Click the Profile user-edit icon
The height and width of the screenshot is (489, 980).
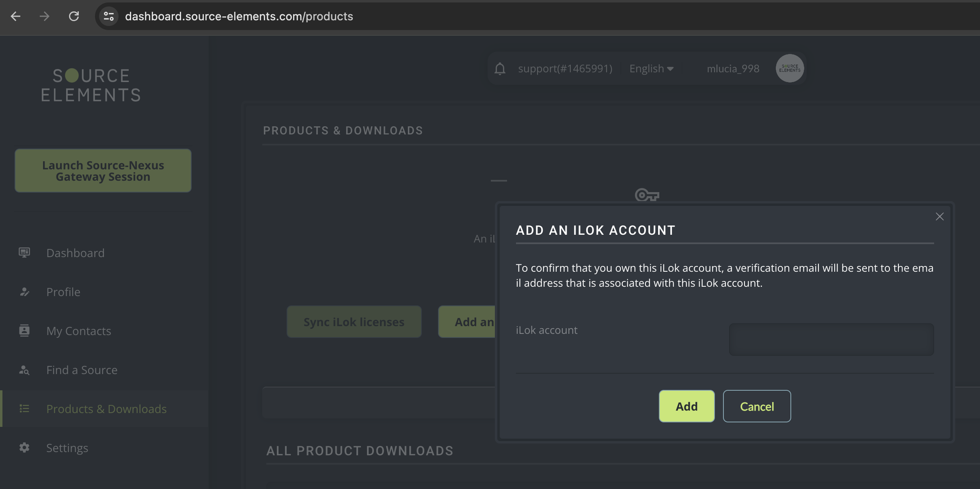24,292
